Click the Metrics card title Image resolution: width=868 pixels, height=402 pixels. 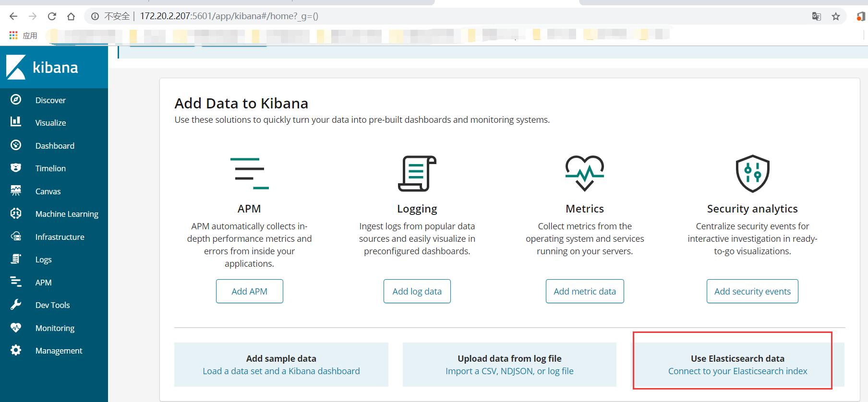pyautogui.click(x=585, y=209)
